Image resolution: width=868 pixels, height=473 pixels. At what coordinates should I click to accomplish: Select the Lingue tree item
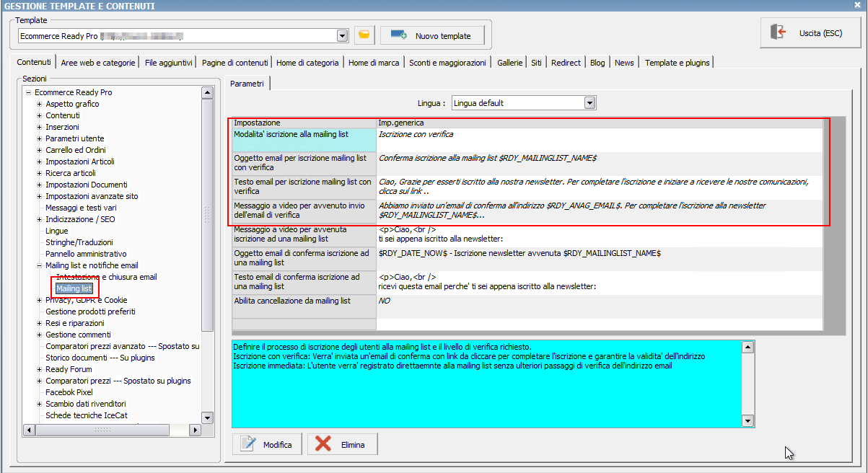[57, 231]
